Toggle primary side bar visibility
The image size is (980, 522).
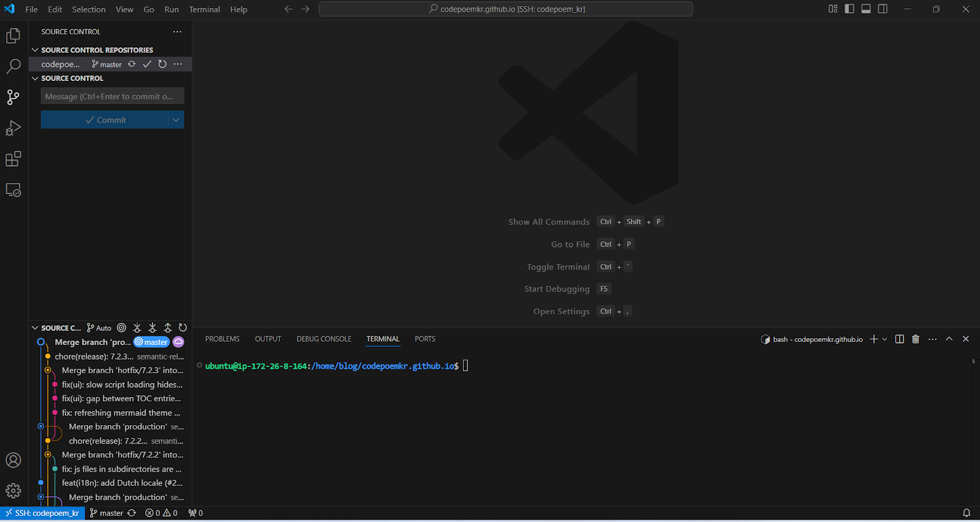click(x=850, y=9)
